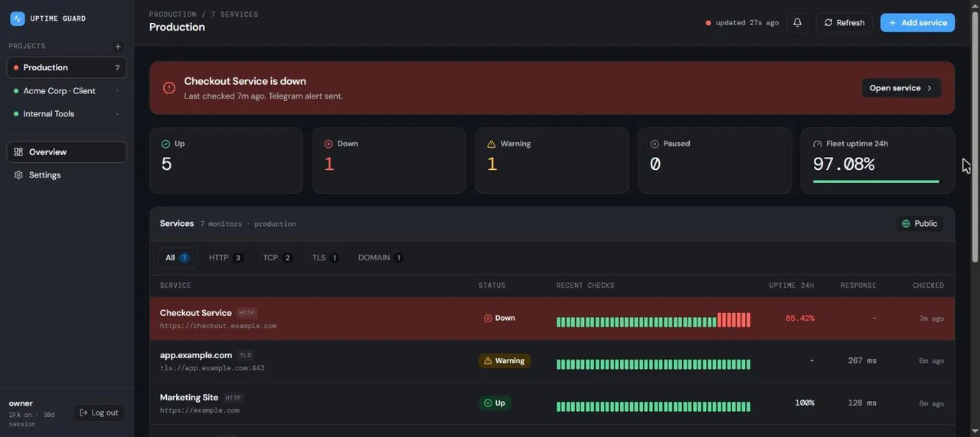Click Marketing Site recent checks bars
This screenshot has width=980, height=437.
pyautogui.click(x=653, y=406)
